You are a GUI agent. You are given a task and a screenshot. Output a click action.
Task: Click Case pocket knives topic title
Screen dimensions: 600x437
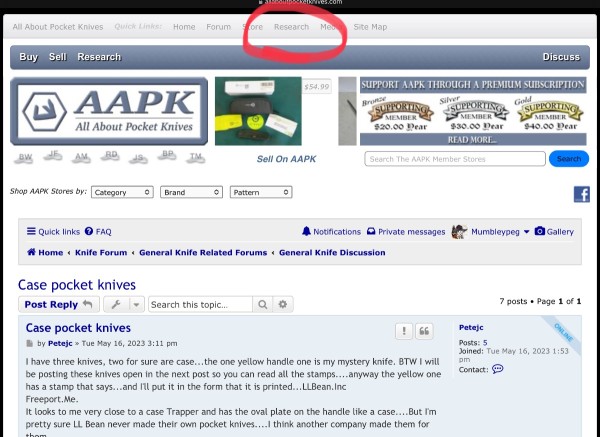click(77, 285)
